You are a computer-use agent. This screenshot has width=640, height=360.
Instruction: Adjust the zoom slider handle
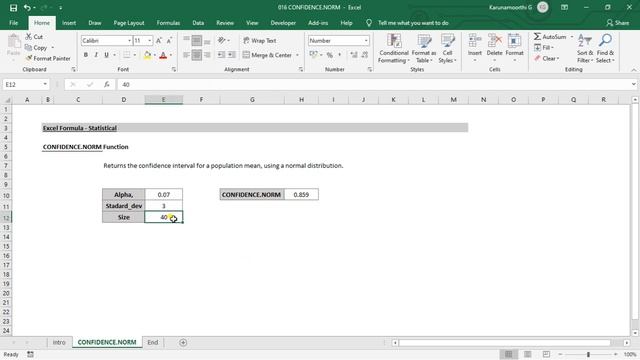(588, 354)
